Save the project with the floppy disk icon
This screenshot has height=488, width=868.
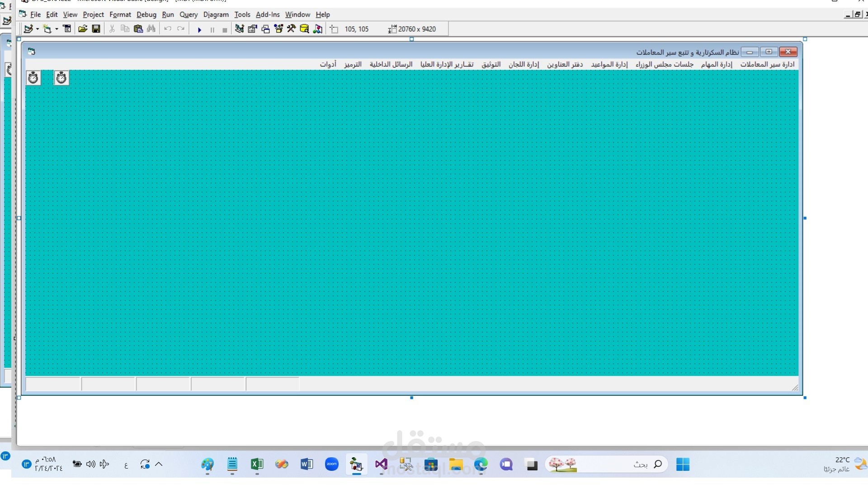pyautogui.click(x=96, y=29)
